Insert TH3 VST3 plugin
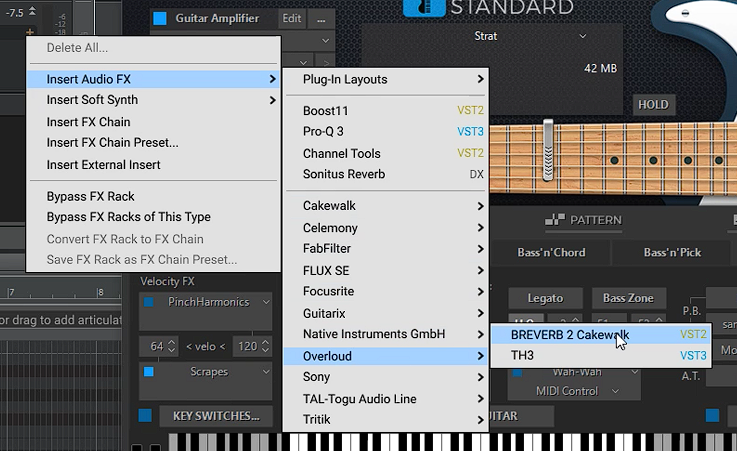This screenshot has height=451, width=737. click(601, 356)
